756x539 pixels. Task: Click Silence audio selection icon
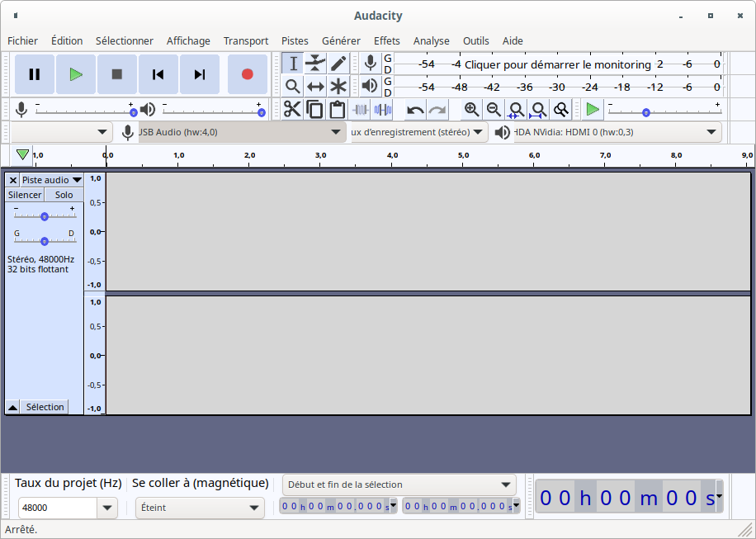point(382,110)
